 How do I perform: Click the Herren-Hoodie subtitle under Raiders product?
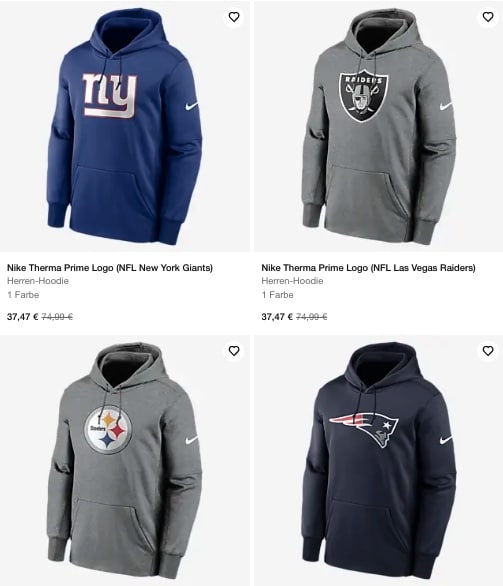click(x=292, y=281)
